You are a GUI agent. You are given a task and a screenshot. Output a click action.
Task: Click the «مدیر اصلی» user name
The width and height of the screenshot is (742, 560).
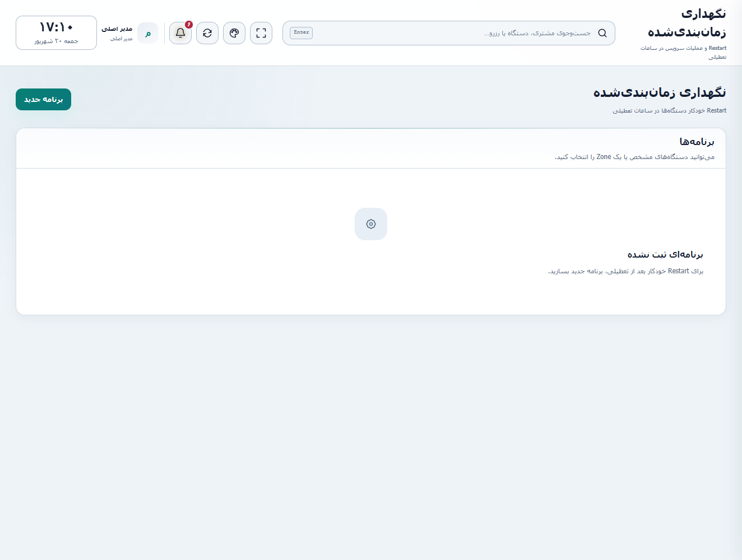117,29
